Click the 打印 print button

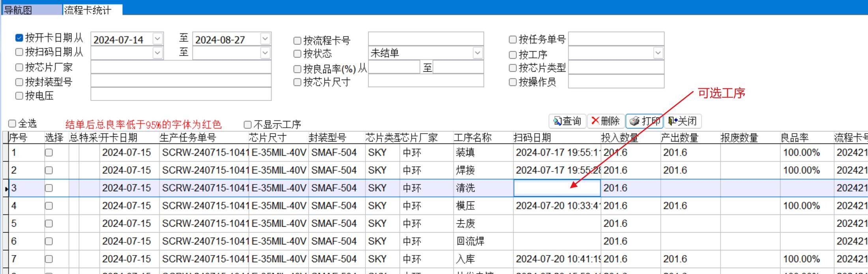(644, 121)
